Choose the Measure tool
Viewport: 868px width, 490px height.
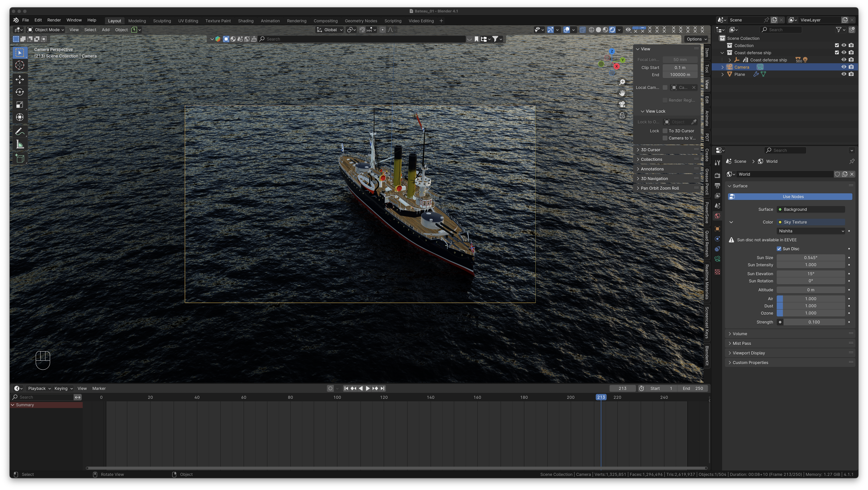(20, 144)
